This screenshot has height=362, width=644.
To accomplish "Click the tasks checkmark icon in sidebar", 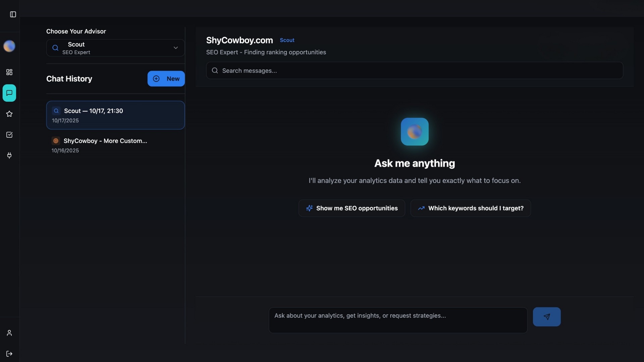I will (x=9, y=134).
